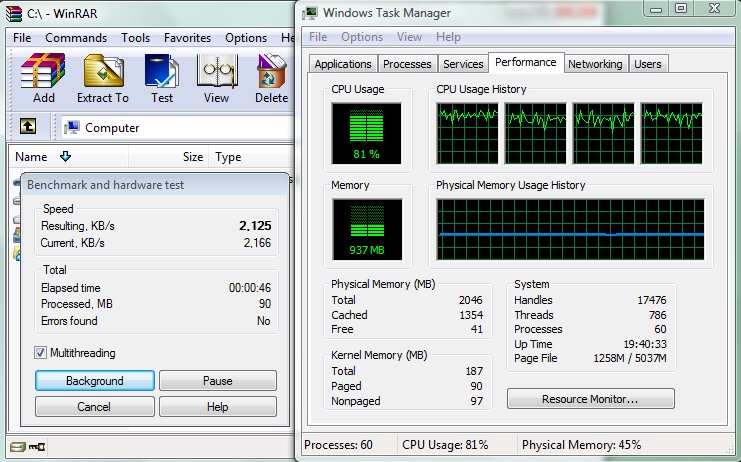
Task: Go up one folder level in WinRAR
Action: 28,127
